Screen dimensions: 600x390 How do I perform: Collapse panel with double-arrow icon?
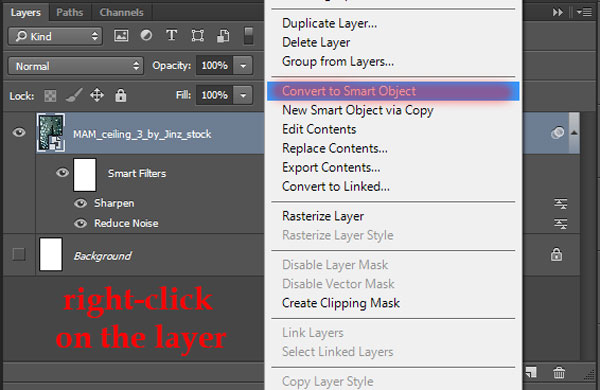tap(558, 13)
